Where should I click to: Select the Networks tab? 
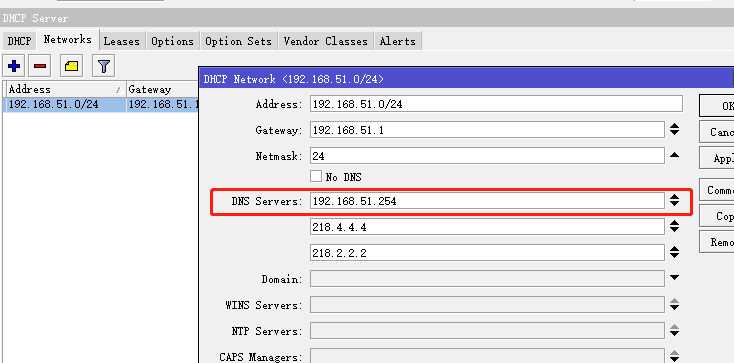pyautogui.click(x=67, y=40)
